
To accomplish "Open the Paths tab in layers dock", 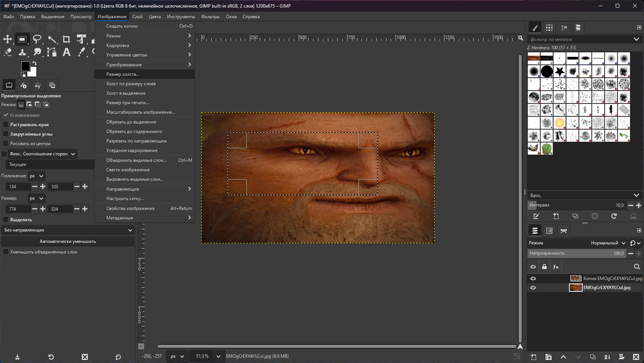I will point(563,230).
